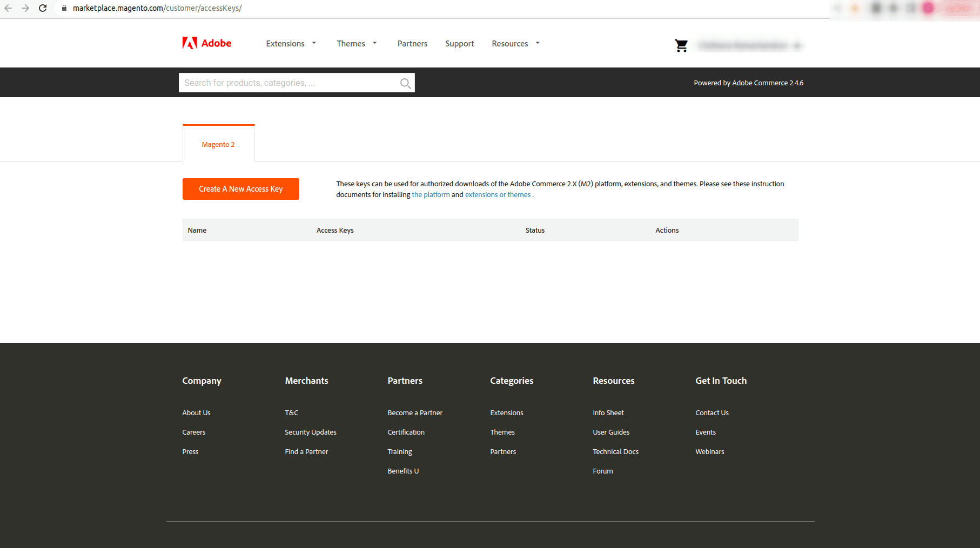Open Contact Us footer link
Viewport: 980px width, 548px height.
(x=712, y=413)
